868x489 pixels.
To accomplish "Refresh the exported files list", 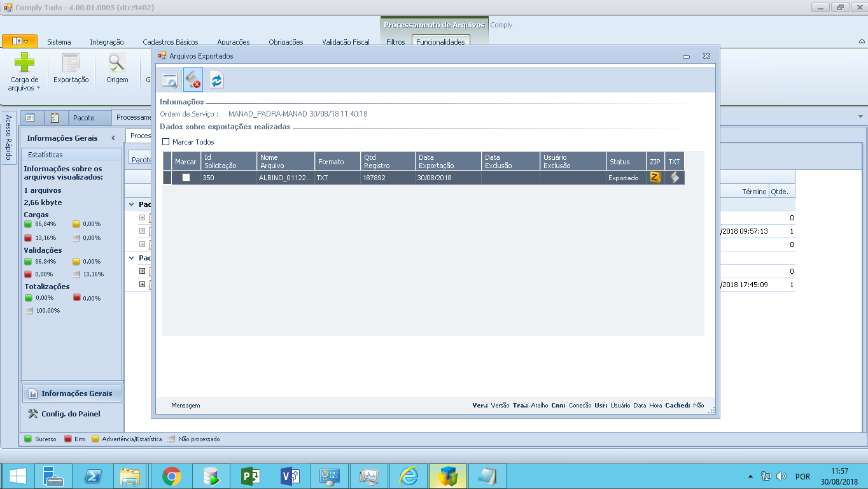I will 216,80.
